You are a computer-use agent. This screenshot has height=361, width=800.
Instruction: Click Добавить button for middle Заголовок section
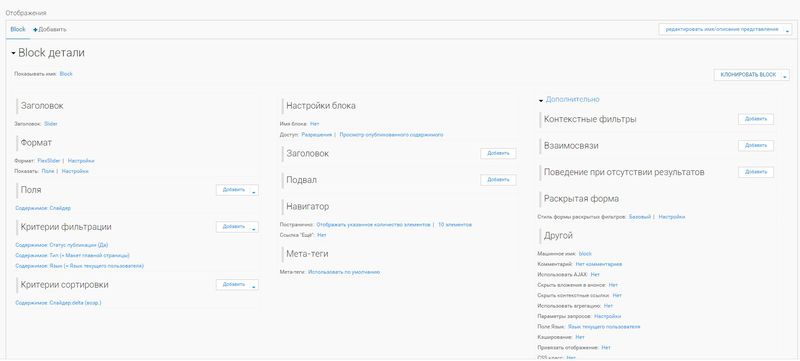(x=498, y=153)
